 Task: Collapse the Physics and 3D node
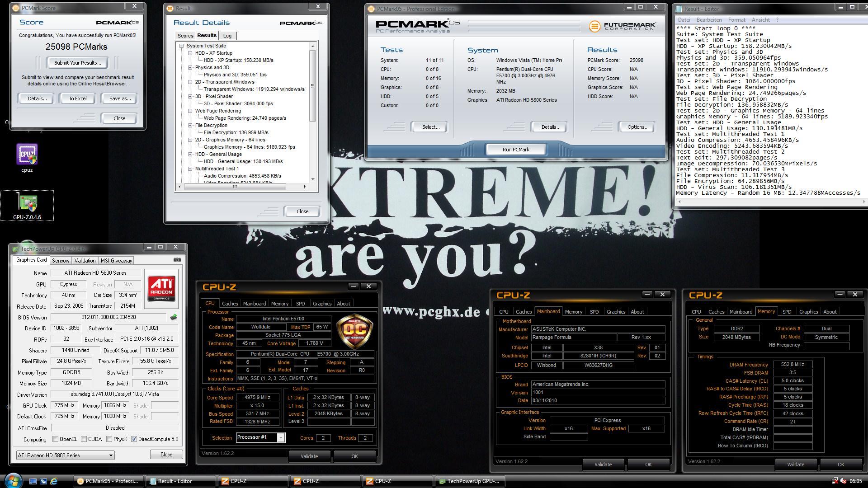click(x=190, y=67)
